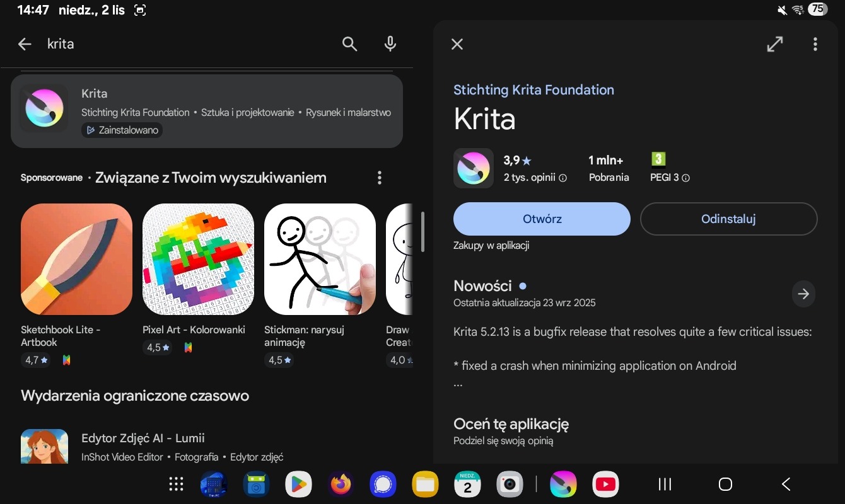Go back using the search bar arrow
This screenshot has width=845, height=504.
25,44
